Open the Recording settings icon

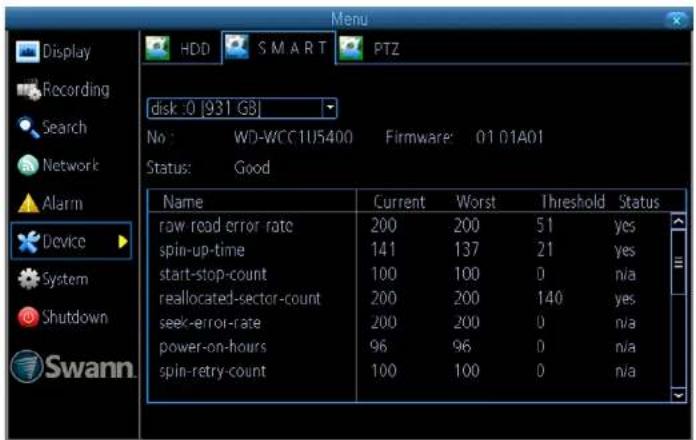(x=29, y=90)
